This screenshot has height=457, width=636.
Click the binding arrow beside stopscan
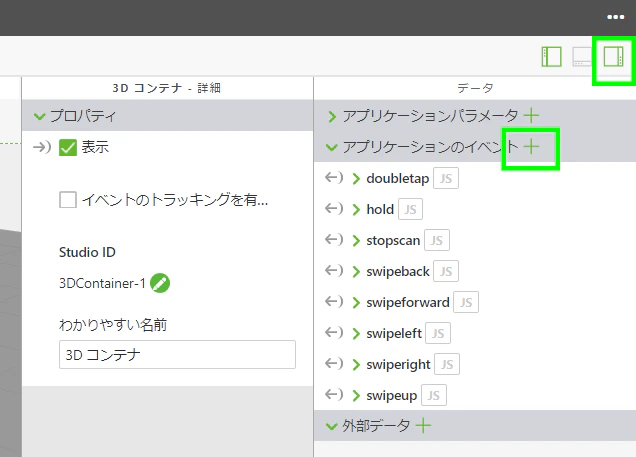point(334,240)
